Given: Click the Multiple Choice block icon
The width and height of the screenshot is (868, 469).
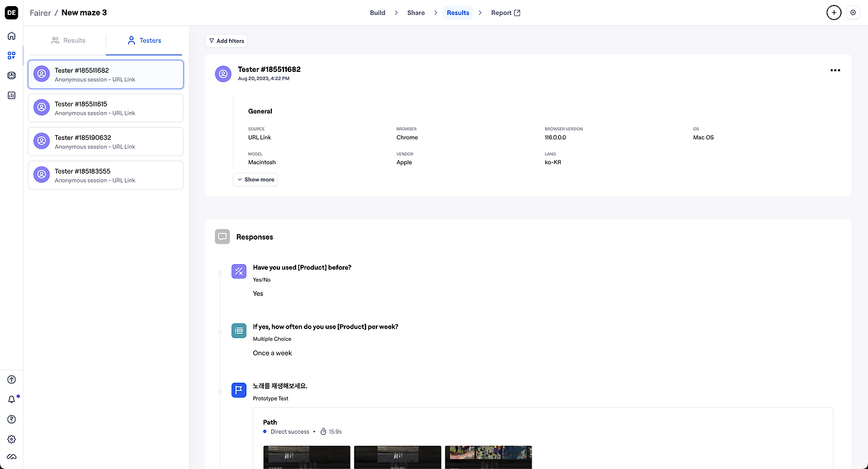Looking at the screenshot, I should (x=239, y=331).
